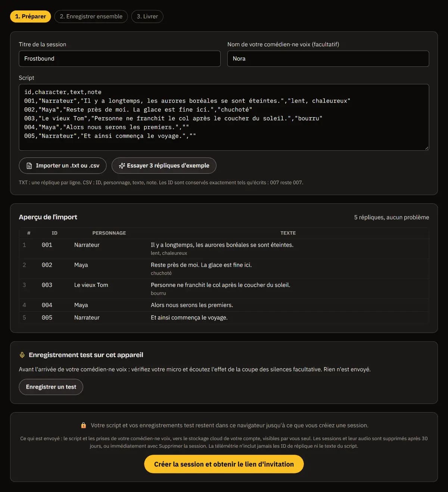Click 'Essayer 3 répliques d'exemple' label

click(x=168, y=166)
